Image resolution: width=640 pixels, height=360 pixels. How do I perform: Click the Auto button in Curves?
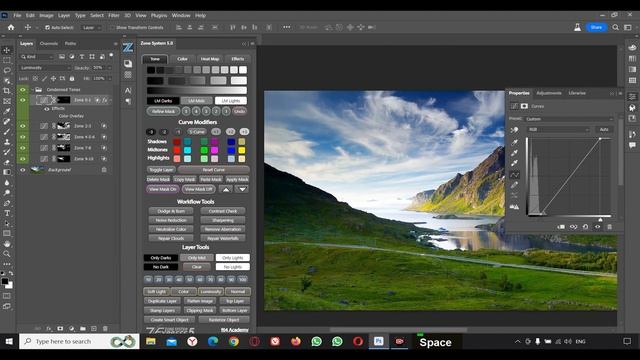click(x=604, y=129)
